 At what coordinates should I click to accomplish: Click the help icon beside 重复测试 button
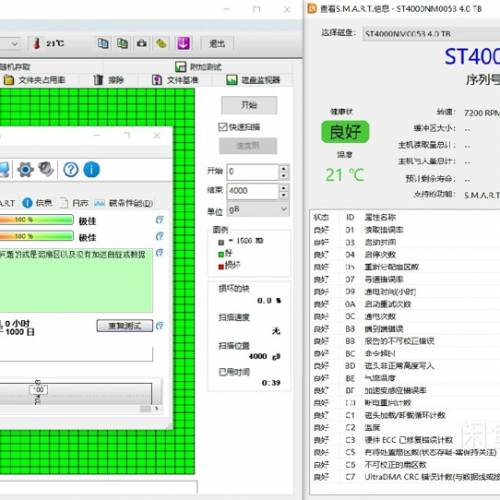(160, 326)
